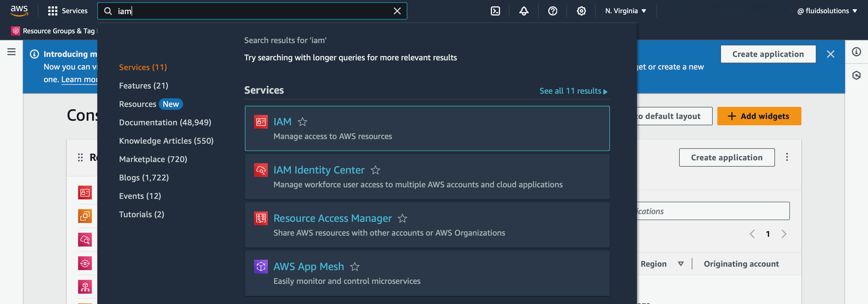Sort by the Region column arrow
Image resolution: width=868 pixels, height=304 pixels.
click(681, 264)
